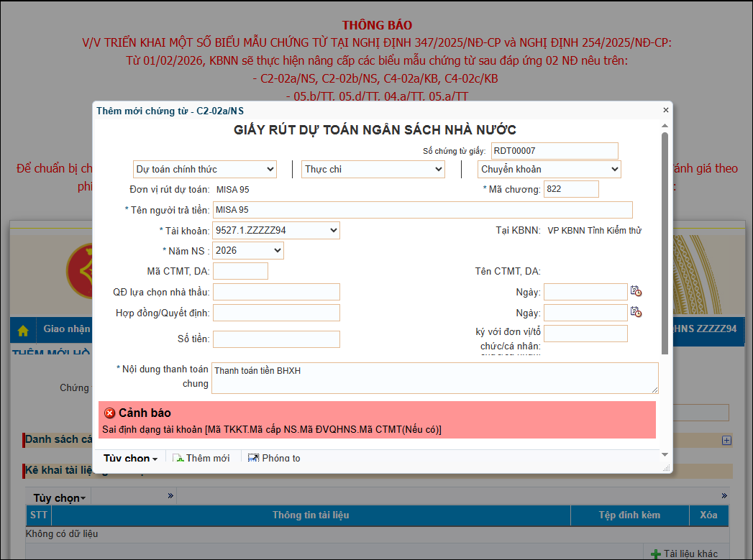The image size is (753, 560).
Task: Go to home icon in blue navigation bar
Action: tap(23, 331)
